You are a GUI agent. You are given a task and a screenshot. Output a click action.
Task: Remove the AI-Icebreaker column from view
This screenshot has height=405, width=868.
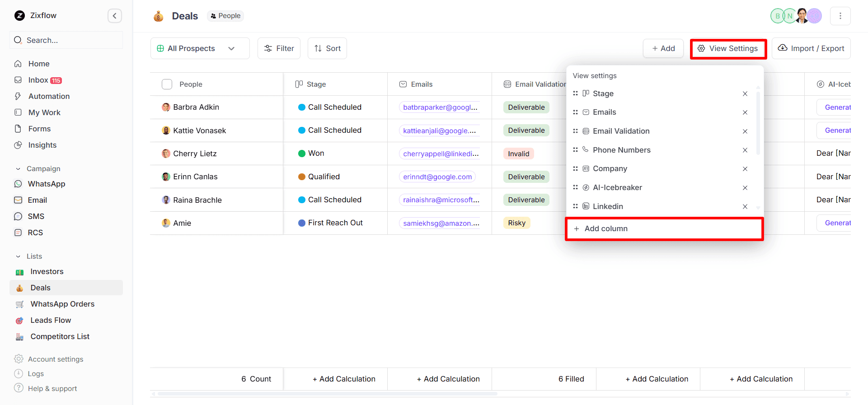coord(745,188)
